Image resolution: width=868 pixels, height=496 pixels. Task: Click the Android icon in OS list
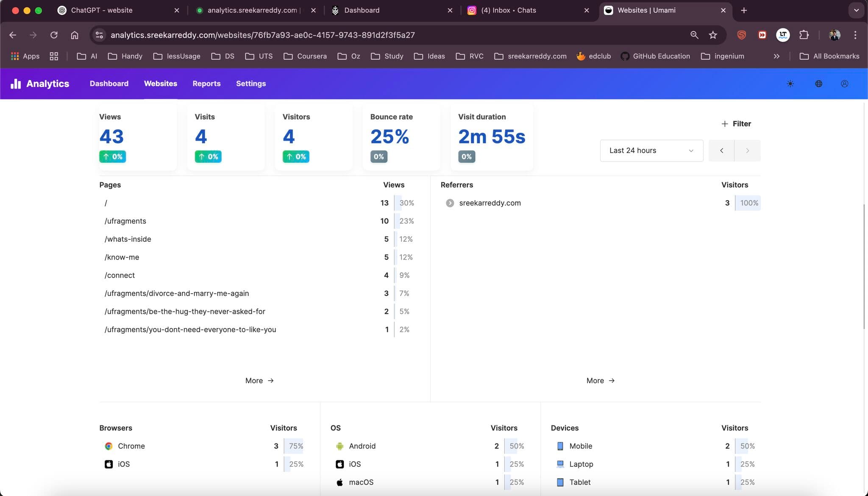pos(339,446)
